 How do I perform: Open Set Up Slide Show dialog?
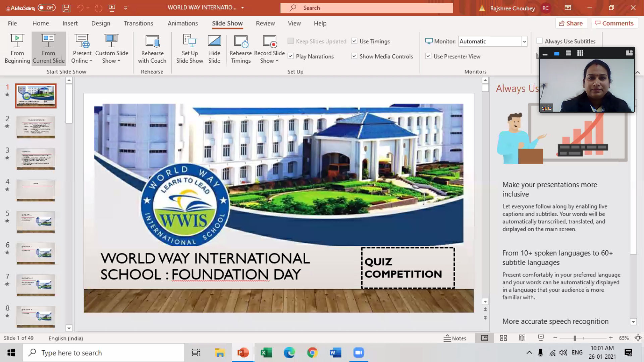point(190,49)
